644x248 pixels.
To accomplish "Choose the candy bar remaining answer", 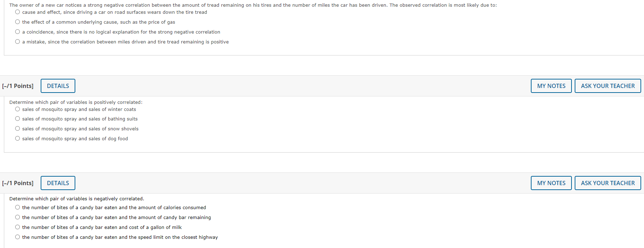I will [17, 217].
